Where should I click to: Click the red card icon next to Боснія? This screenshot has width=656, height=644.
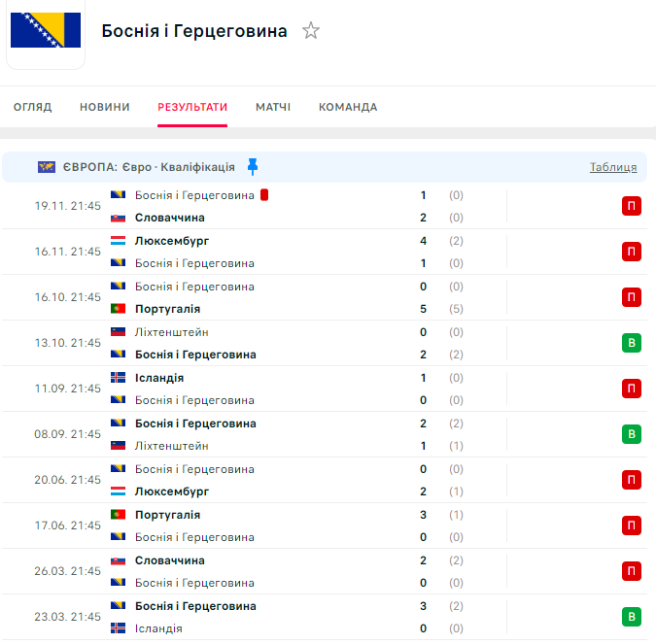tap(264, 195)
